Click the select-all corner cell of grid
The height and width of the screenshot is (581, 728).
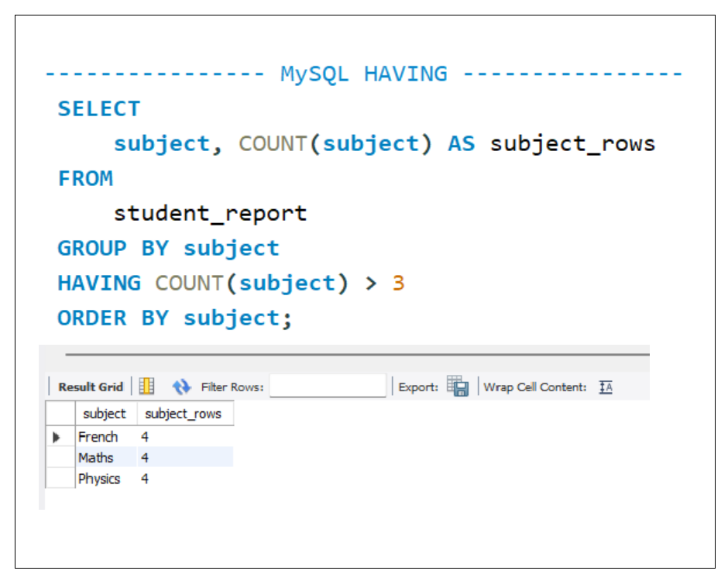60,414
